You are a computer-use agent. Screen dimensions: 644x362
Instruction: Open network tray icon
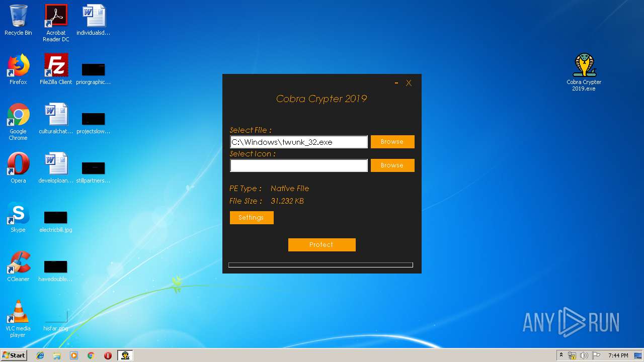(572, 355)
